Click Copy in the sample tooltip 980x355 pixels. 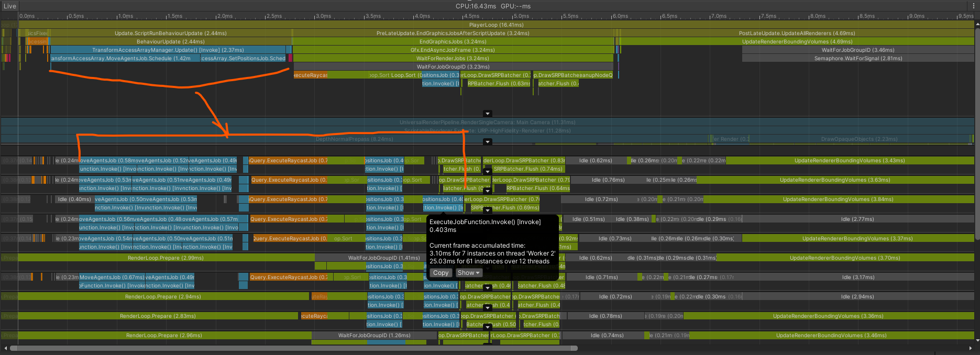point(441,273)
